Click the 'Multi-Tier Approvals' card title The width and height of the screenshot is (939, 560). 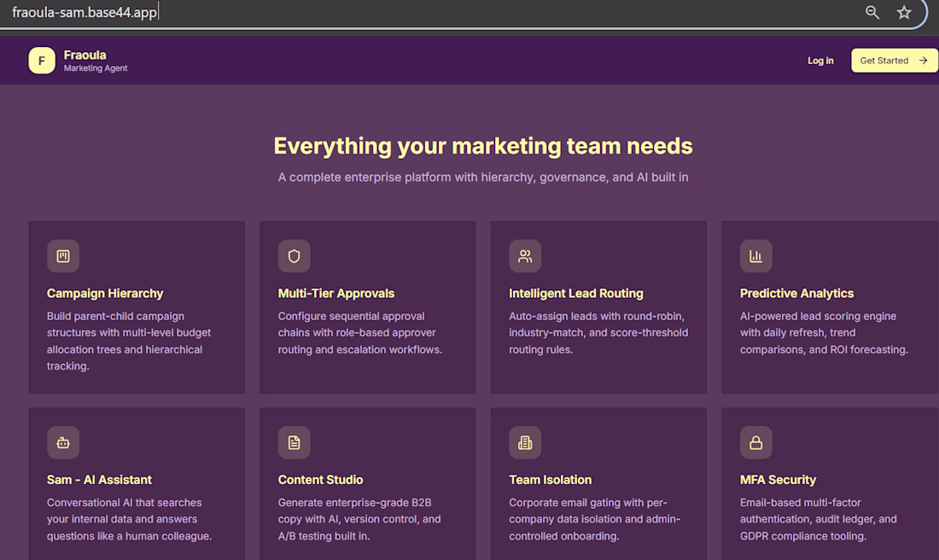click(x=336, y=294)
